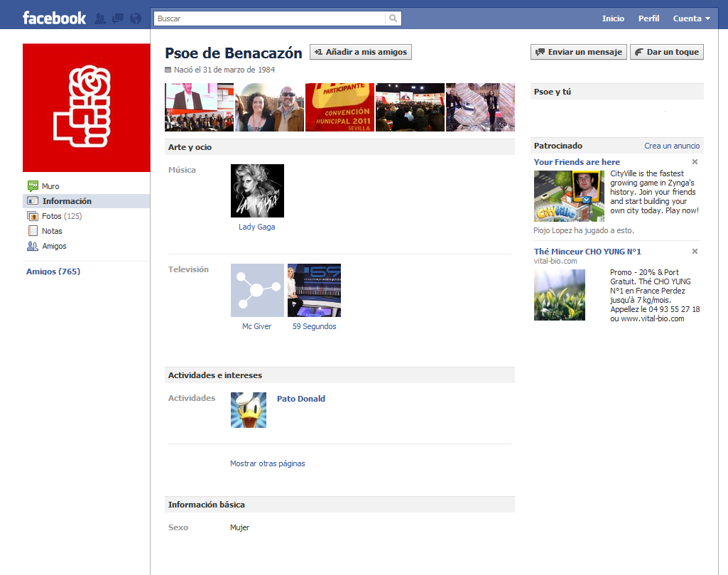
Task: Click the 'Nació el 31 de marzo de 1984' text
Action: [x=224, y=70]
